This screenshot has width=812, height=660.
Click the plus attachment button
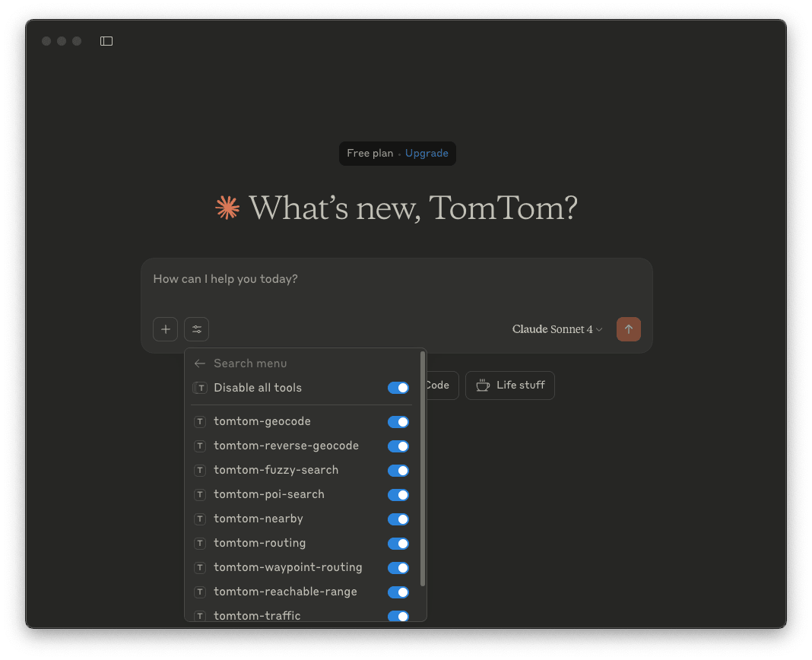pyautogui.click(x=165, y=329)
